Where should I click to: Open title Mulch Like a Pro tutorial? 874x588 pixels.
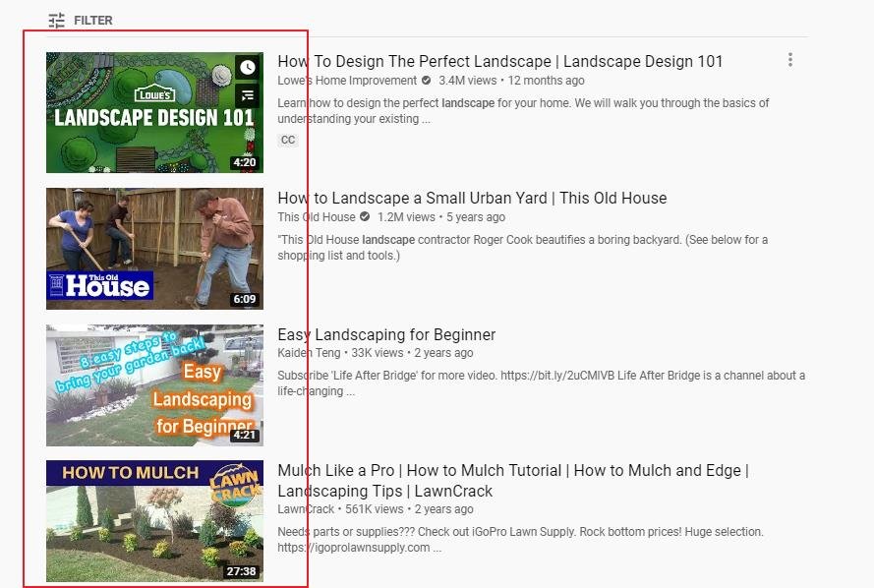(x=513, y=481)
